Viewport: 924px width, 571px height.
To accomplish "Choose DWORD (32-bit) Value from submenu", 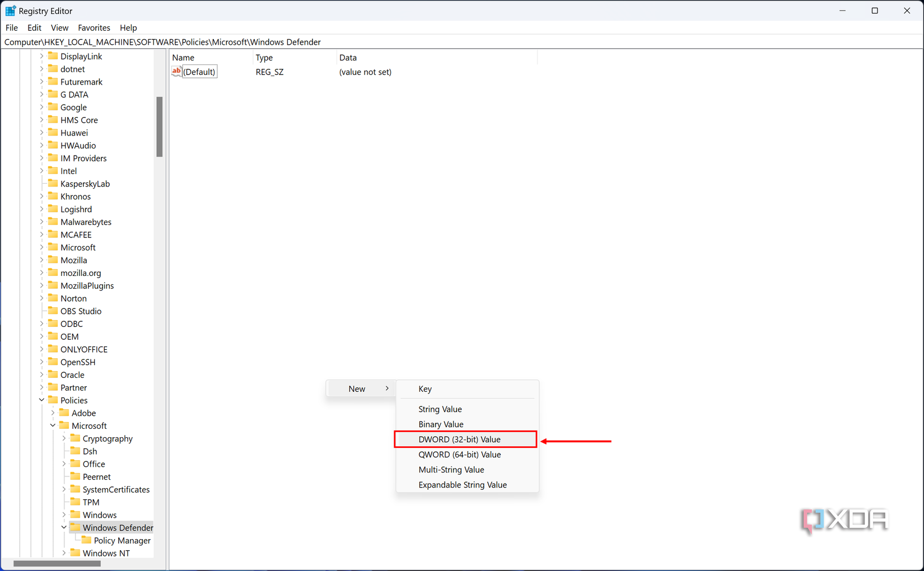I will (x=466, y=439).
